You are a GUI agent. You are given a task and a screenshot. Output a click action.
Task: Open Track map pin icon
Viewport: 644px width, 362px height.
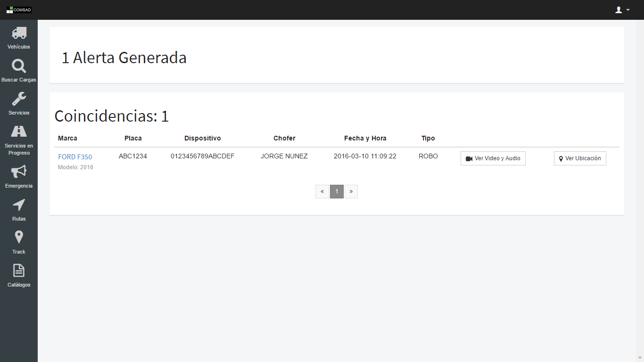coord(19,238)
